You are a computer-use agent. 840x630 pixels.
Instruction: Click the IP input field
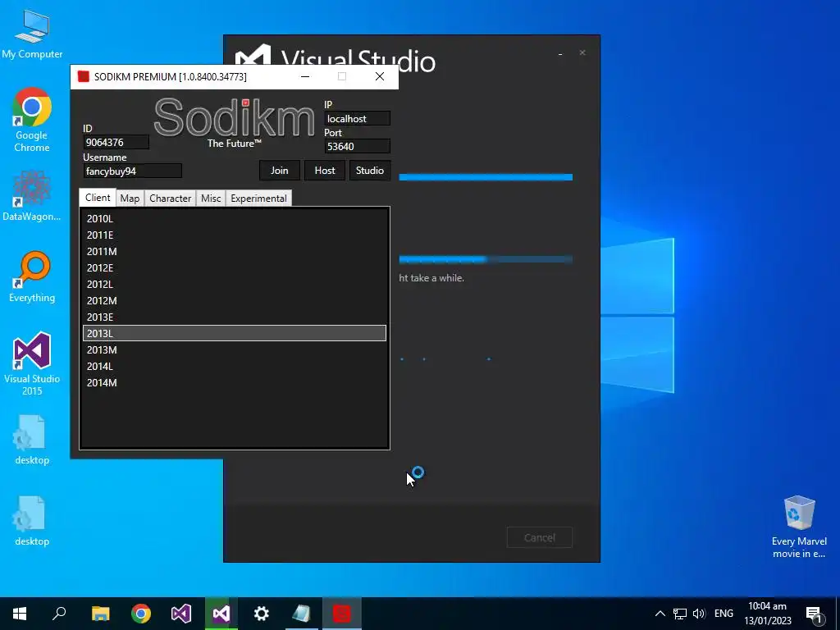tap(358, 118)
